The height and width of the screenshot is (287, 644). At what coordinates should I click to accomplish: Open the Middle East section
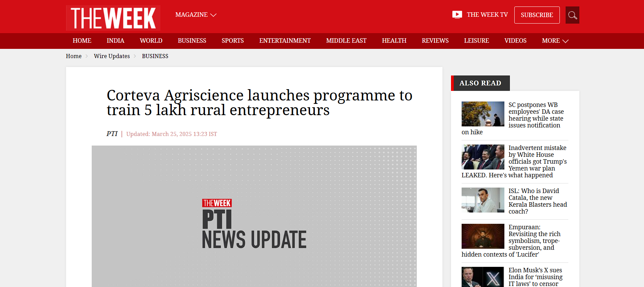(x=346, y=41)
